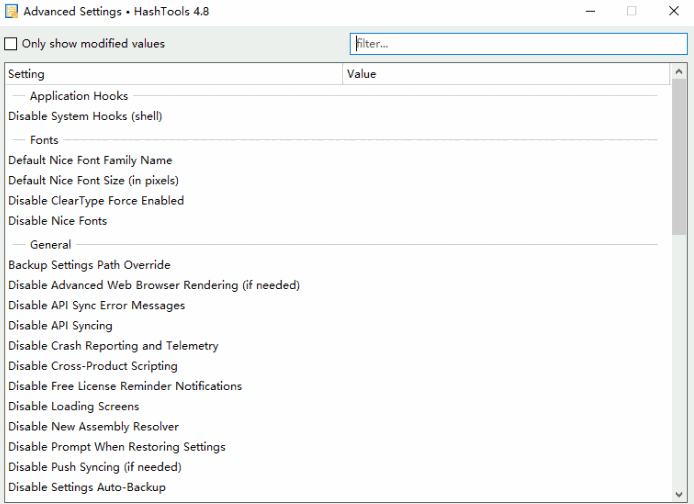The width and height of the screenshot is (694, 504).
Task: Minimize the Advanced Settings window
Action: [x=584, y=11]
